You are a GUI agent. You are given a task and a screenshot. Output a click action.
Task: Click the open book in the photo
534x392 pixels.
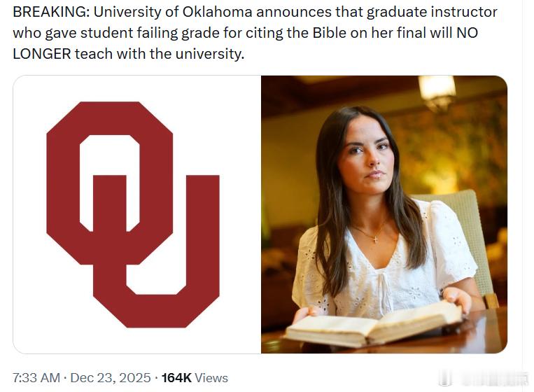click(x=374, y=324)
